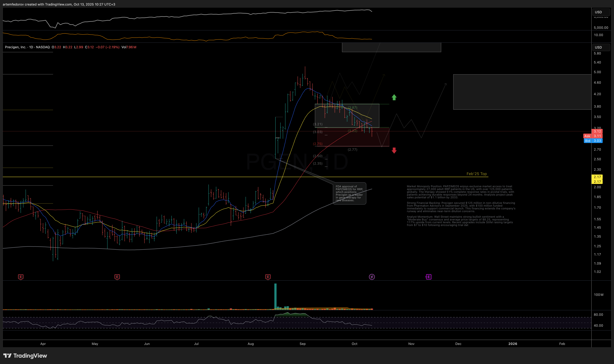This screenshot has height=364, width=614.
Task: Click the upper yellow 2.17 price label
Action: tap(597, 177)
